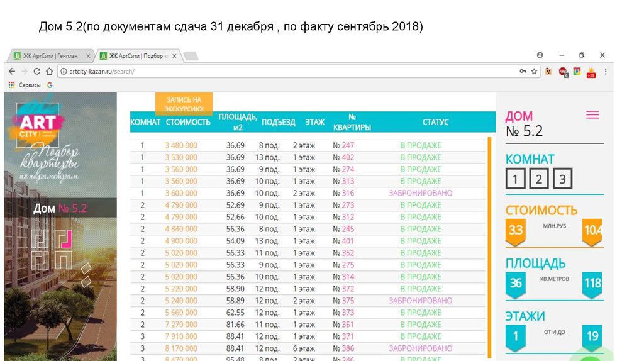Image resolution: width=644 pixels, height=361 pixels.
Task: Click the browser back arrow
Action: [x=13, y=72]
